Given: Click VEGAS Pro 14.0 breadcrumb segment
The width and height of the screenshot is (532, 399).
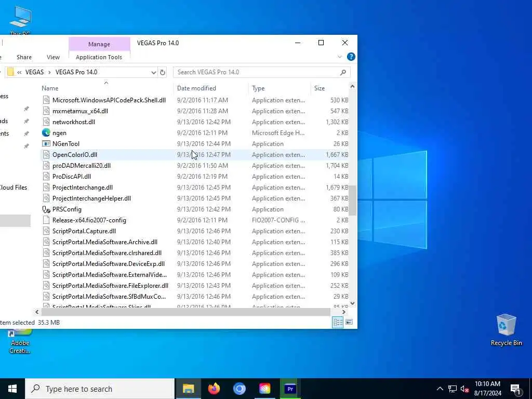Looking at the screenshot, I should point(76,72).
